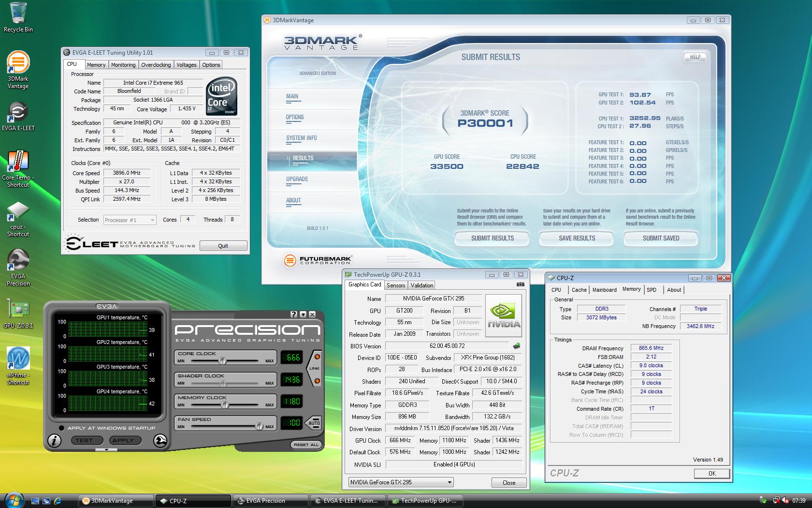Click the Fan Speed slider handle
812x508 pixels.
point(260,426)
